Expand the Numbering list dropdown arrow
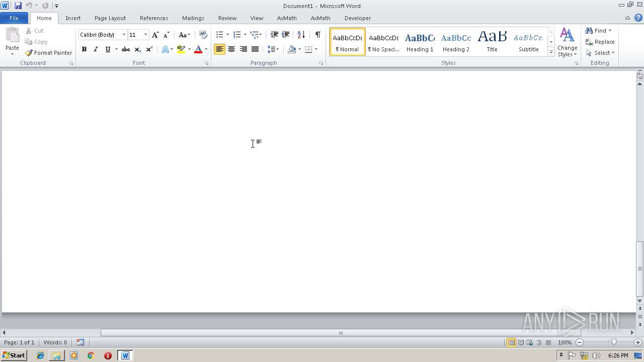The height and width of the screenshot is (362, 644). click(245, 35)
